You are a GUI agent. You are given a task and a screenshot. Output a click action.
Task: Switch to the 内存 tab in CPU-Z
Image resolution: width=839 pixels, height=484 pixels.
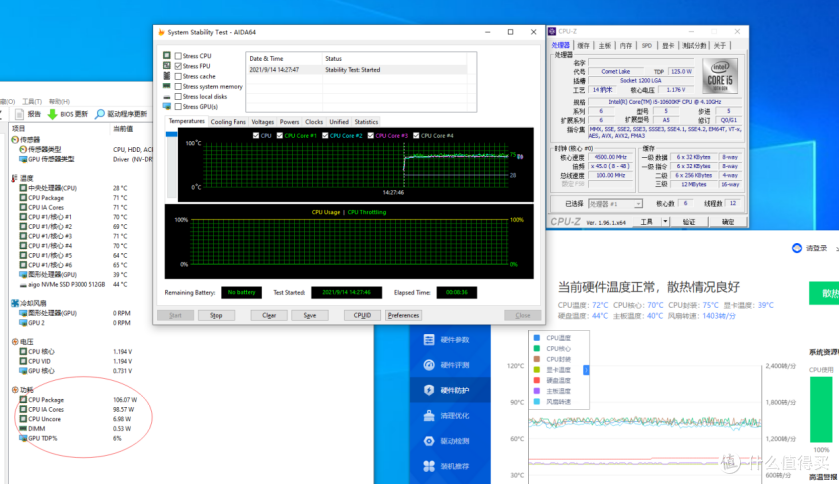(x=625, y=45)
